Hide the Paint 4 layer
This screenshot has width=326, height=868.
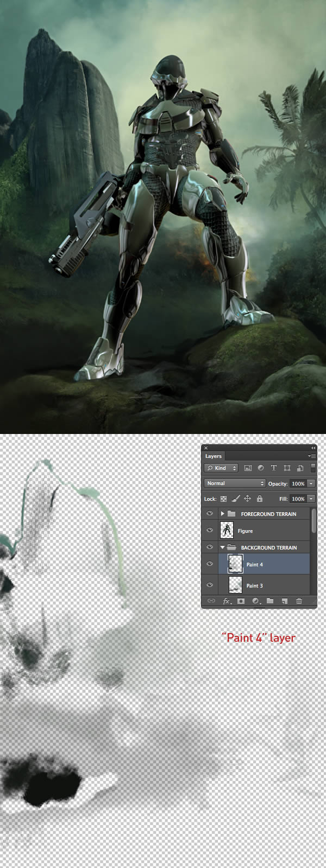point(210,564)
